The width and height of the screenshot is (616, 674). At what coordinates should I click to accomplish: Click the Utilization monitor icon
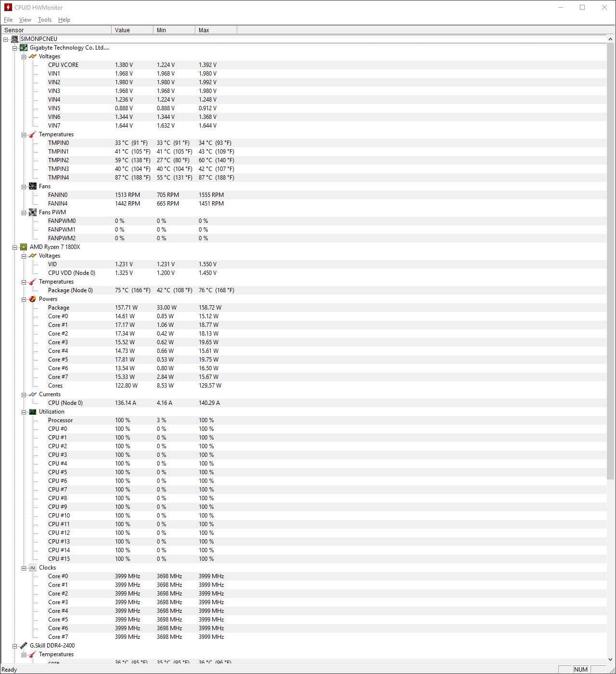point(33,412)
